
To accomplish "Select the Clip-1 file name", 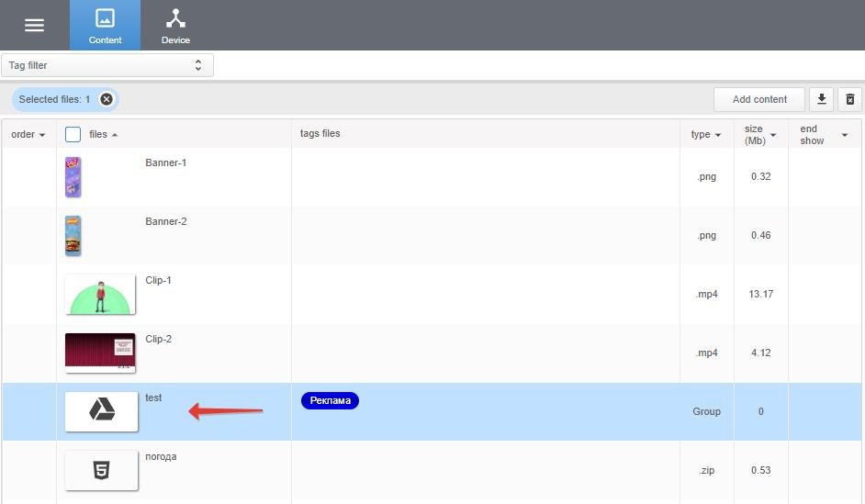I will pos(158,280).
